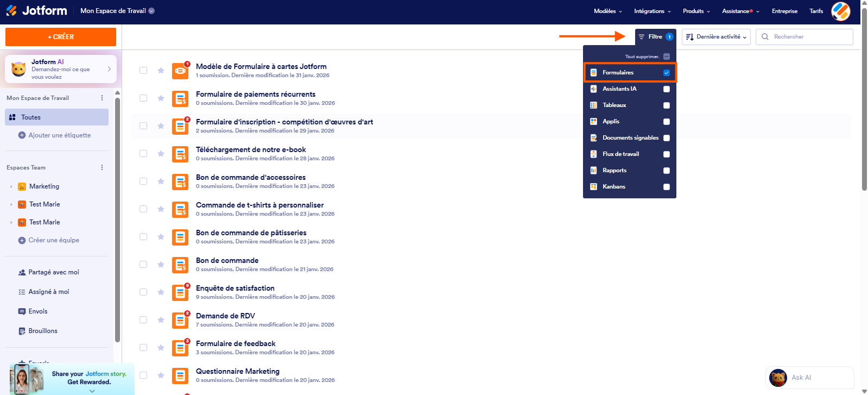Open the user profile avatar menu
The height and width of the screenshot is (395, 868).
[840, 11]
